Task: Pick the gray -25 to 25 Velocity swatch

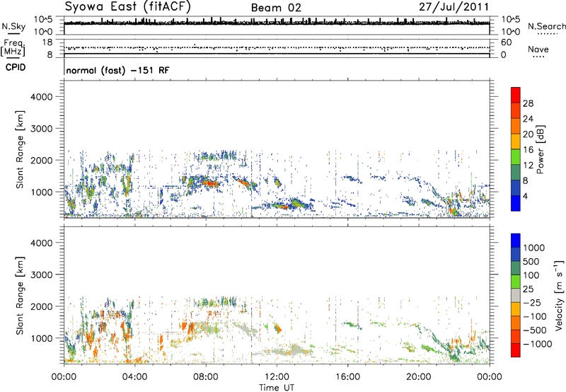Action: coord(516,295)
